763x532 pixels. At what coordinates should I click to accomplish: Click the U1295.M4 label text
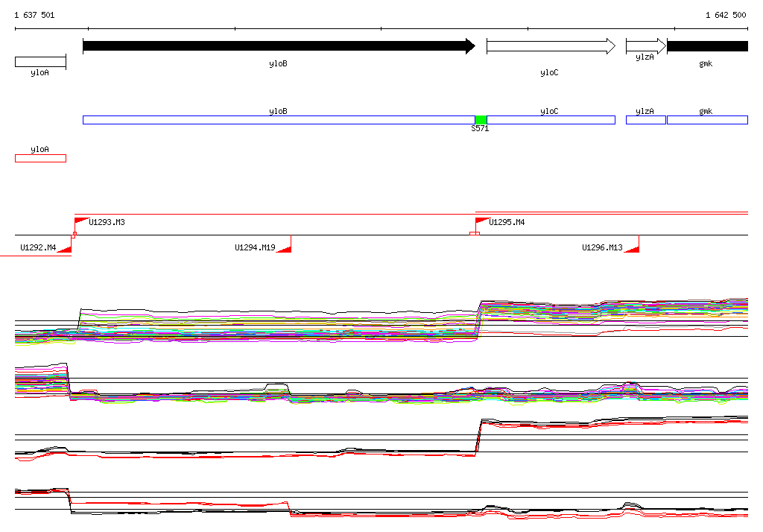coord(507,222)
